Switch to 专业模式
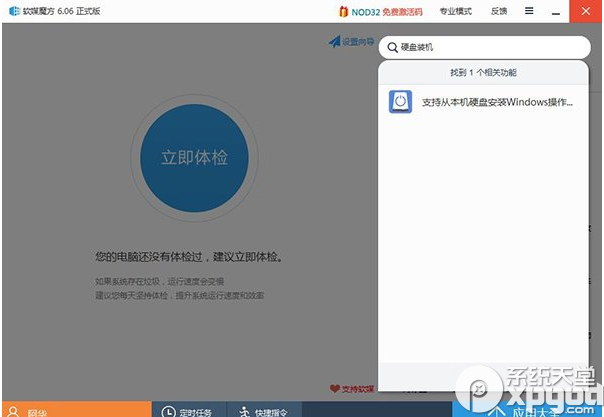Image resolution: width=604 pixels, height=417 pixels. 456,12
